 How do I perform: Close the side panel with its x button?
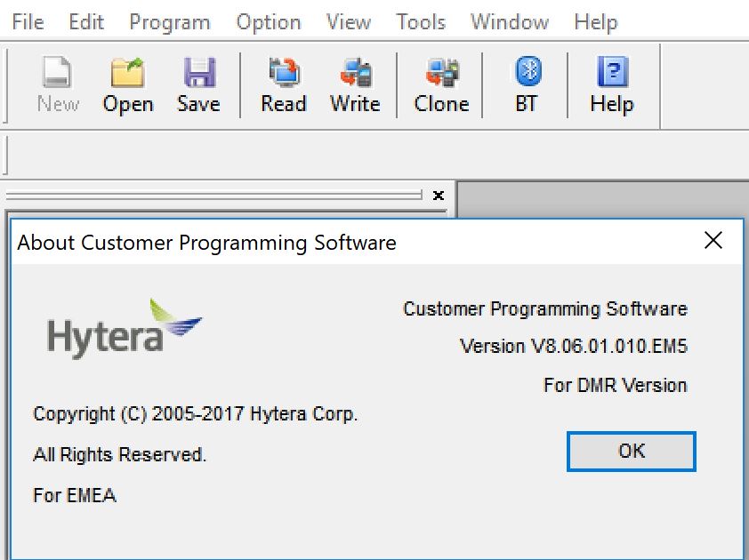click(438, 196)
